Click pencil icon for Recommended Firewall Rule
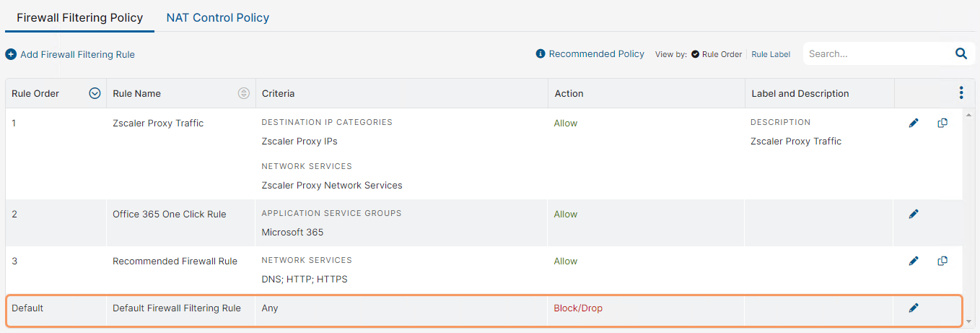 click(914, 261)
